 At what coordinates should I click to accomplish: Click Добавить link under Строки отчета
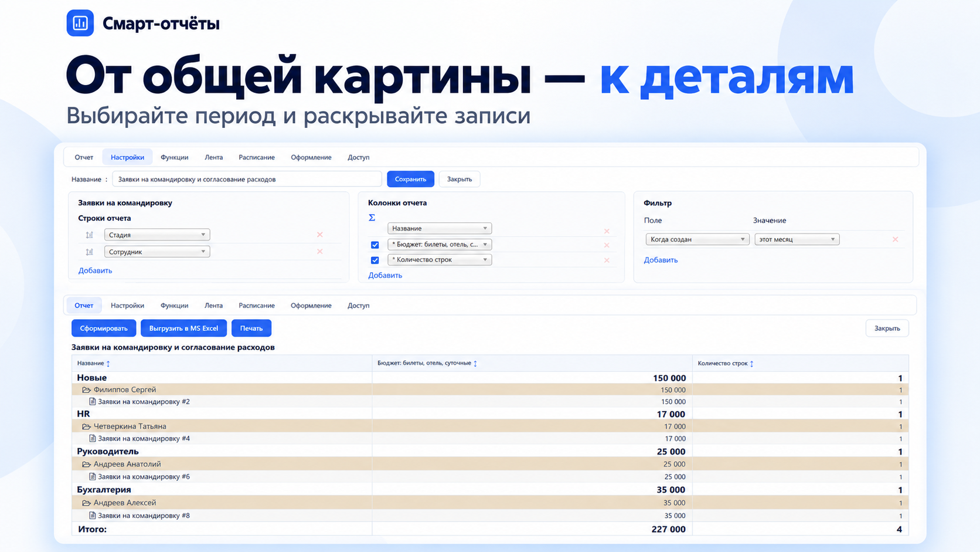pyautogui.click(x=96, y=270)
